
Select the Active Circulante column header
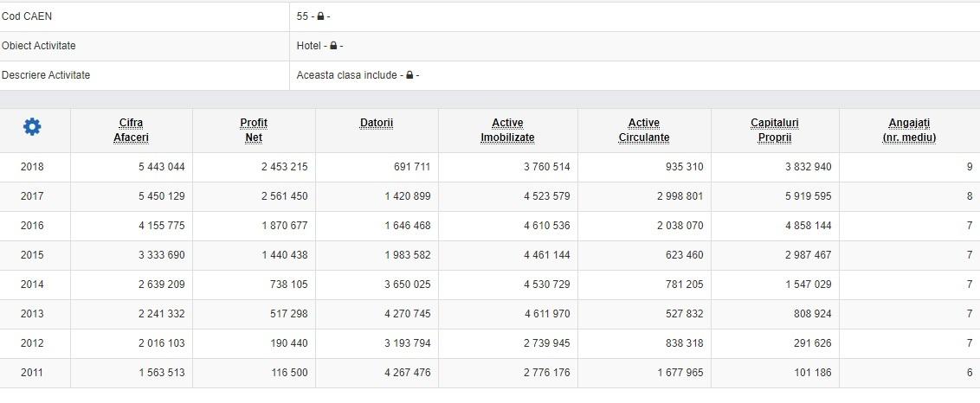[x=643, y=131]
